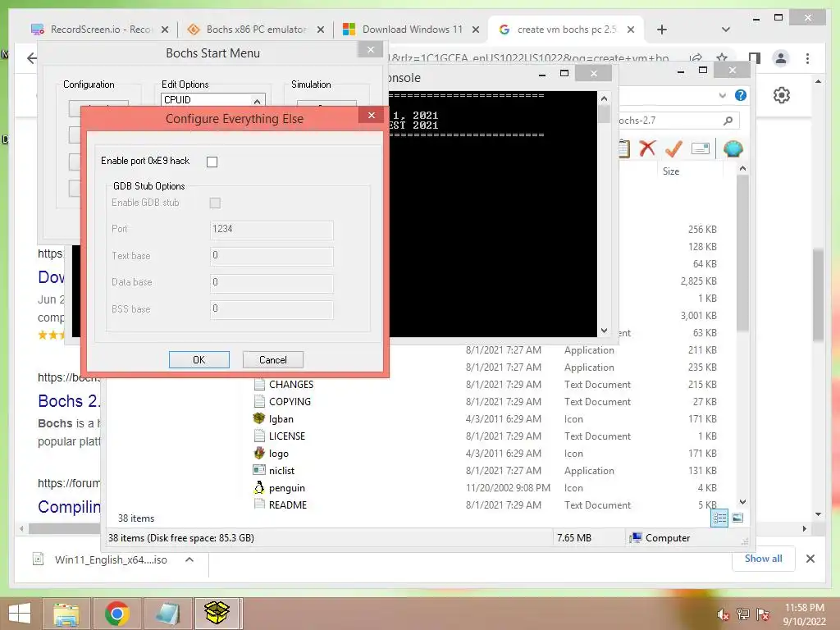Click the blue help icon in Explorer

click(741, 95)
